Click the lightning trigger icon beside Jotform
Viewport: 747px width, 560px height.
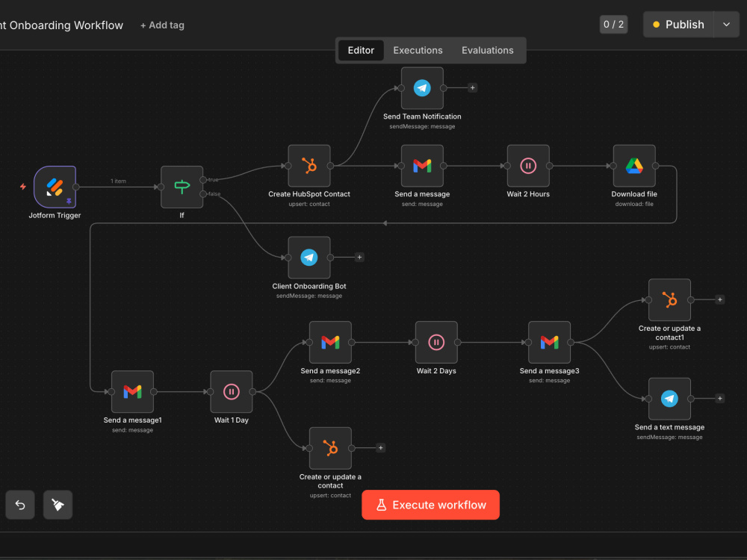click(23, 187)
